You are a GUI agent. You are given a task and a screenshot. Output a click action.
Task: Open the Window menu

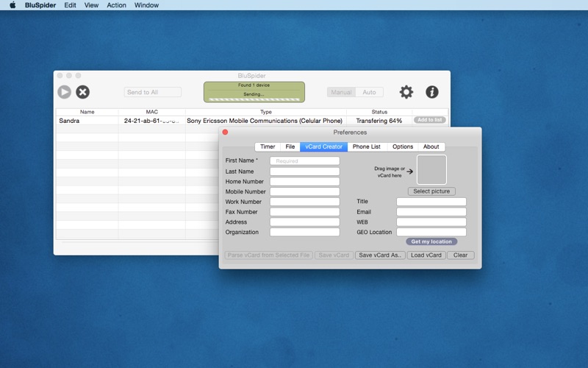point(146,5)
